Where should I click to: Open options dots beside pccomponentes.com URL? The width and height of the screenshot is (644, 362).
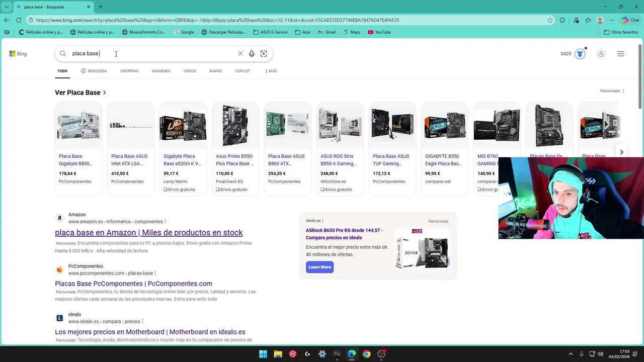coord(155,274)
